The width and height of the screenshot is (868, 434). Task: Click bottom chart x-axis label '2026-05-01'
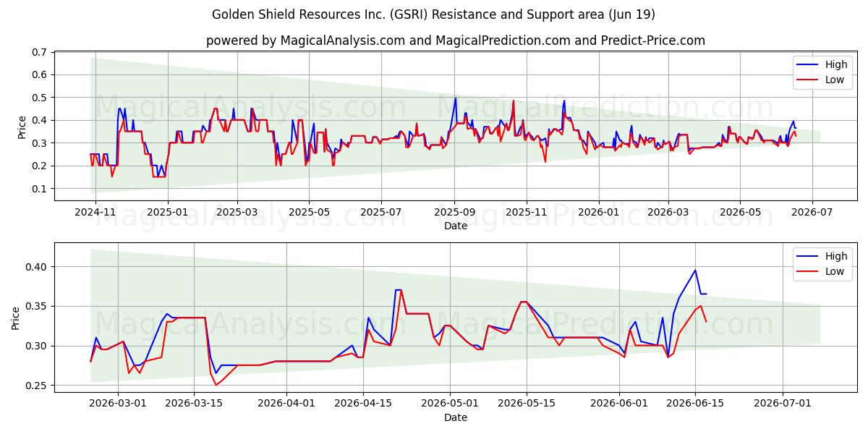[x=450, y=404]
